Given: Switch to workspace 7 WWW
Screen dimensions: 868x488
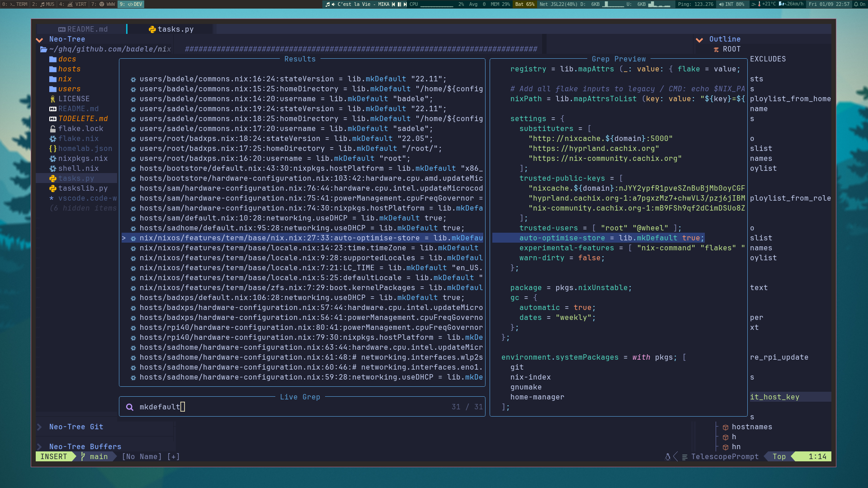Looking at the screenshot, I should (103, 4).
